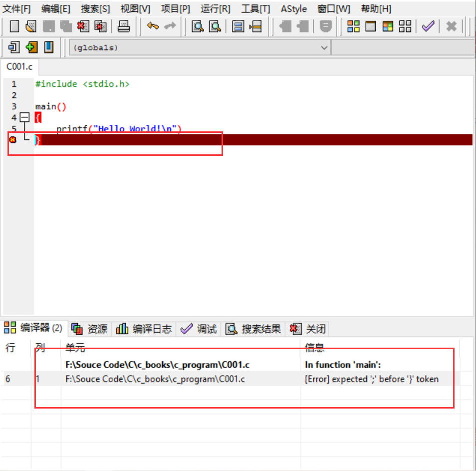Open the 项目[P] menu

176,9
